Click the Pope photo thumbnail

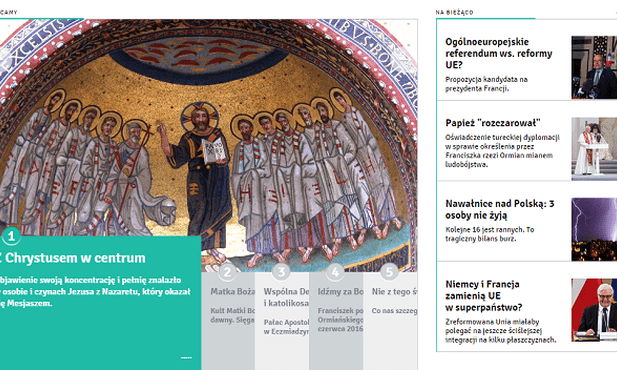click(594, 148)
